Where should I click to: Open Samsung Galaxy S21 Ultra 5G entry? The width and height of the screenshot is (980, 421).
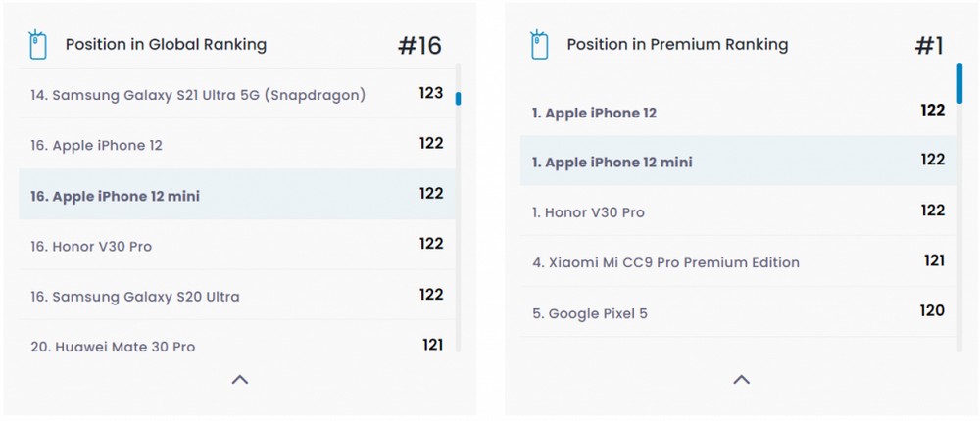237,94
